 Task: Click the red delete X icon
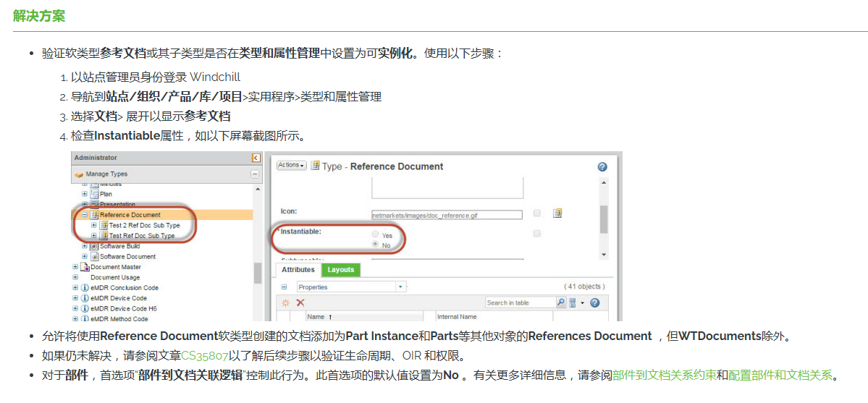coord(300,303)
